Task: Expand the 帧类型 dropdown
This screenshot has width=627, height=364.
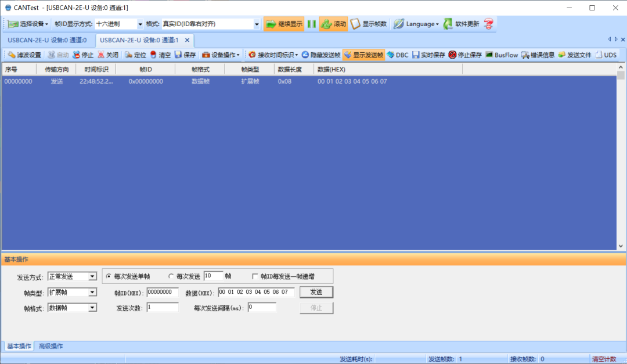Action: pos(92,293)
